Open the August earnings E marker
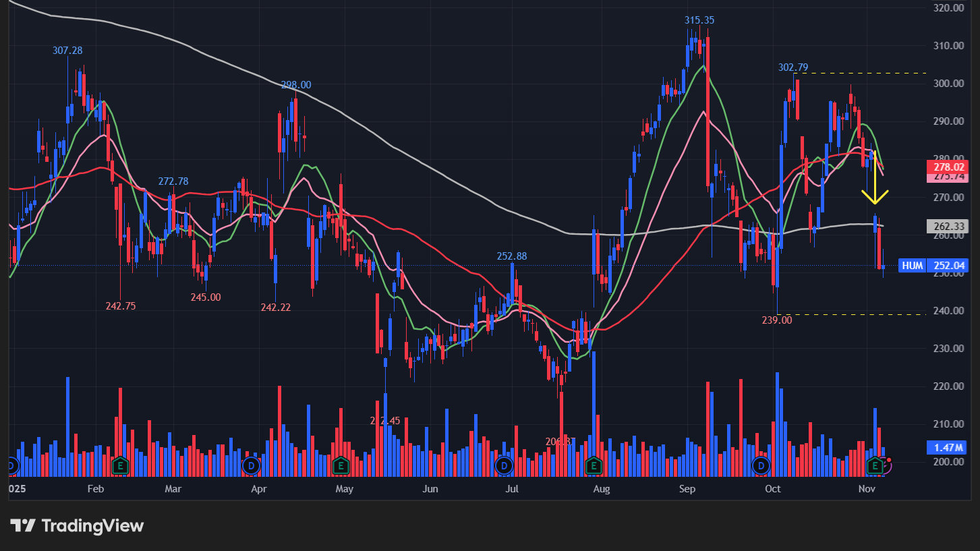This screenshot has height=551, width=980. point(594,465)
